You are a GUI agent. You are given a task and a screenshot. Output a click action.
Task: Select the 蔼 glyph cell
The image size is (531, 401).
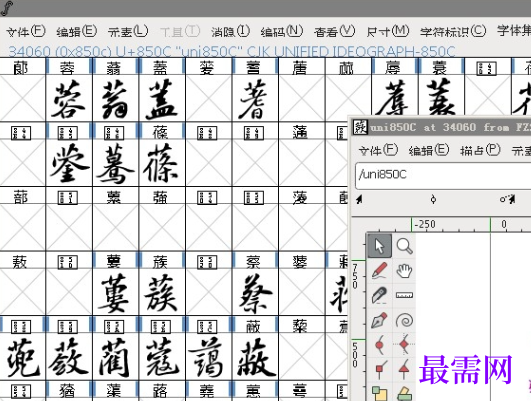click(x=209, y=356)
